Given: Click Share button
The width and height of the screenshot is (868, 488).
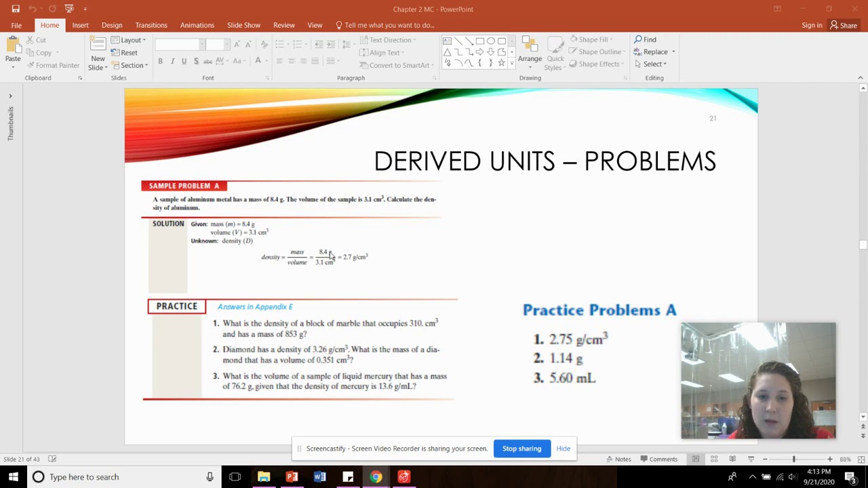Looking at the screenshot, I should [x=844, y=25].
